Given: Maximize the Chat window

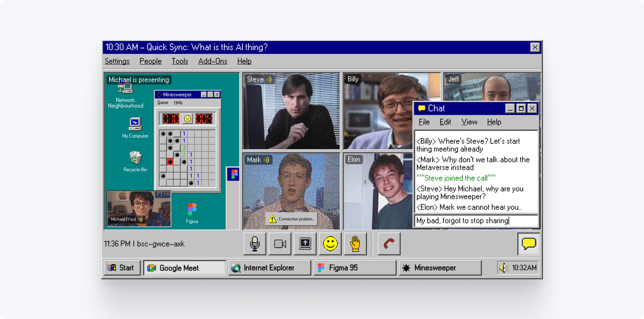Looking at the screenshot, I should point(521,108).
